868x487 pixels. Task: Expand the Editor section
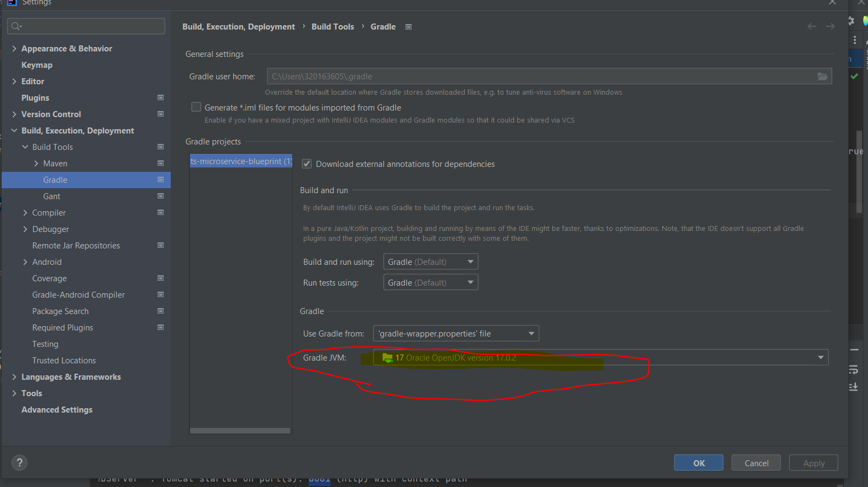(x=14, y=82)
